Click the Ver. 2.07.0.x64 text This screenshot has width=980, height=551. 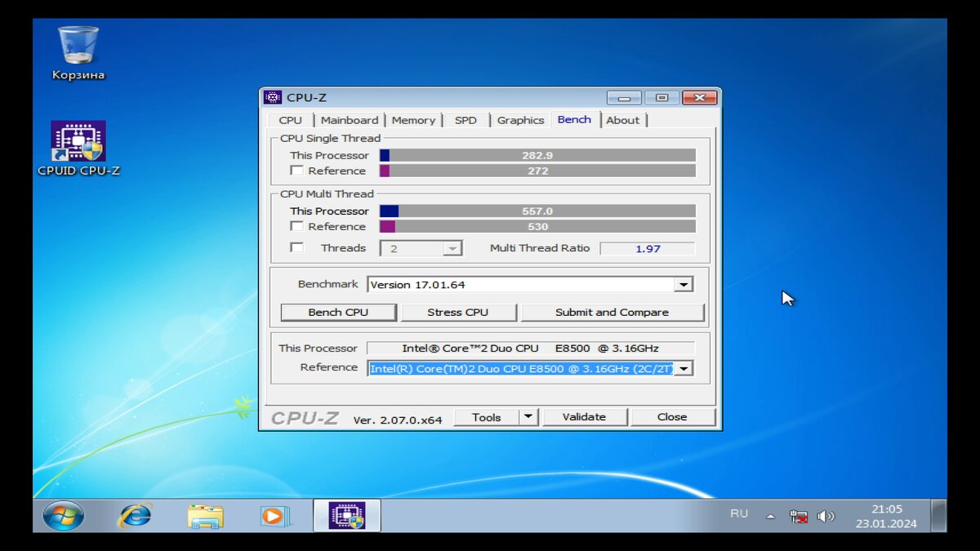(398, 420)
